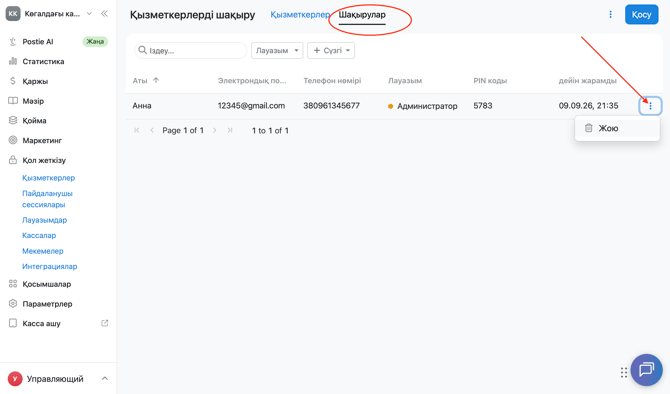
Task: Expand the Управляющий user menu
Action: pos(105,379)
